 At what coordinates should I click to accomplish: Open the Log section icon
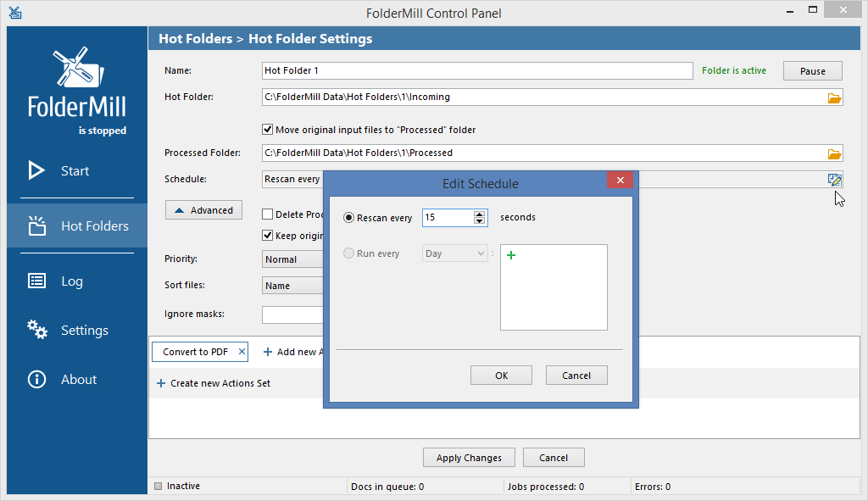click(36, 281)
